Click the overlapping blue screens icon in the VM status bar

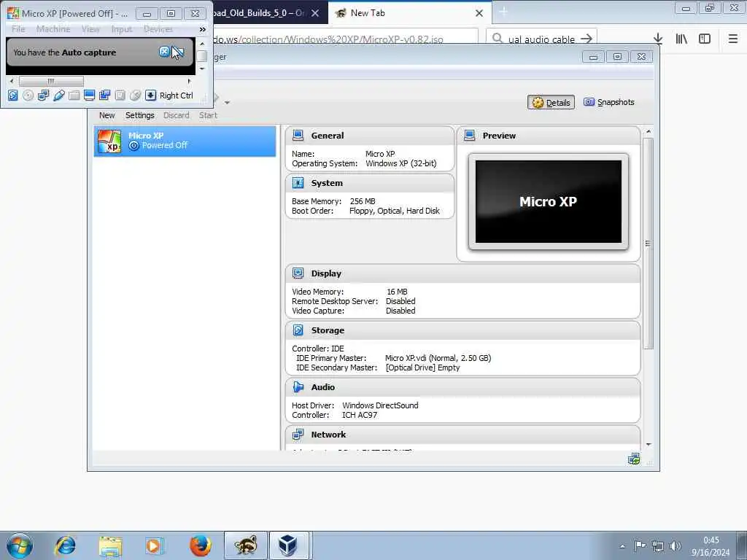click(x=105, y=96)
